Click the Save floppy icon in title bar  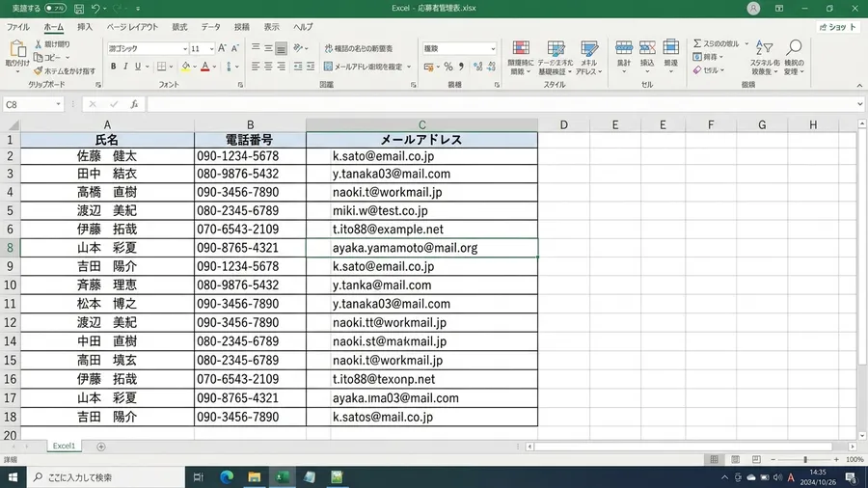point(79,9)
